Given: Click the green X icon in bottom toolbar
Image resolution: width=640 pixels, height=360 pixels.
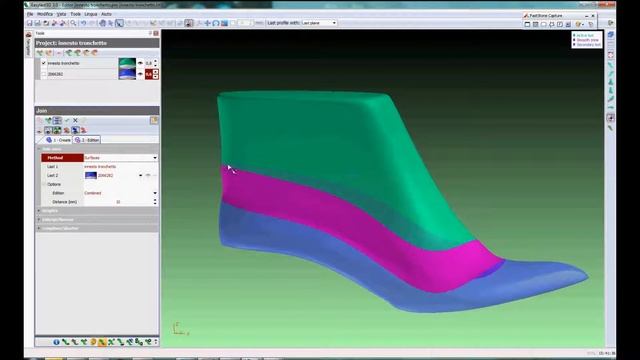Looking at the screenshot, I should 111,342.
